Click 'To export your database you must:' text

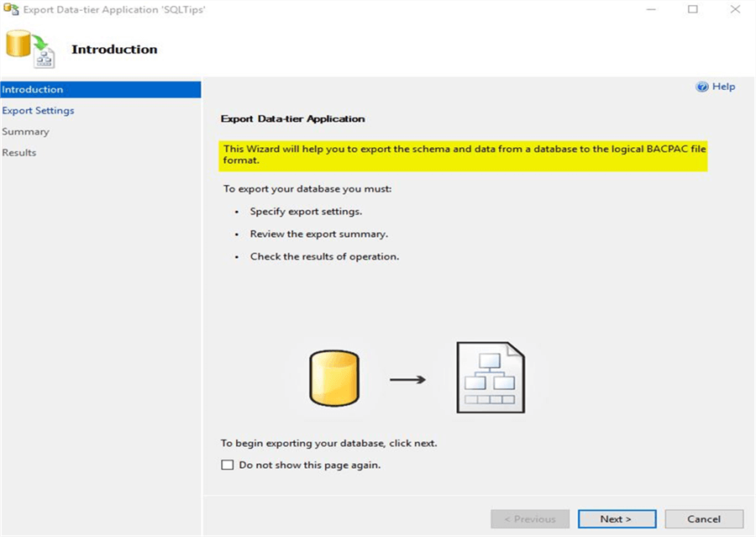307,188
